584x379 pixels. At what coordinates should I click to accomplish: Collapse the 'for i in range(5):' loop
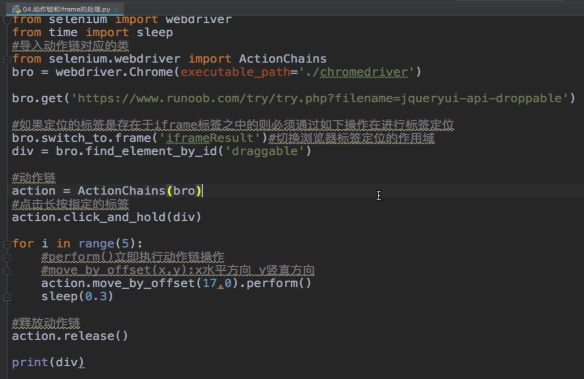pos(6,244)
